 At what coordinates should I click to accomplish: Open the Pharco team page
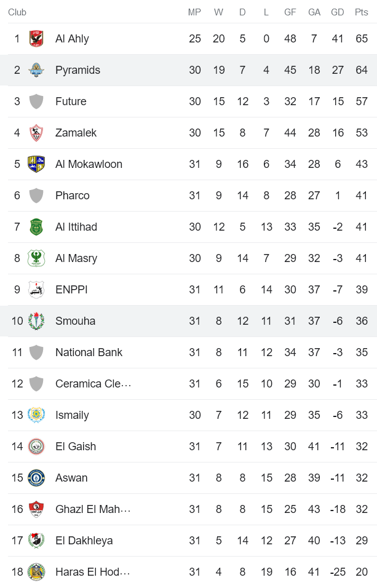pos(73,196)
